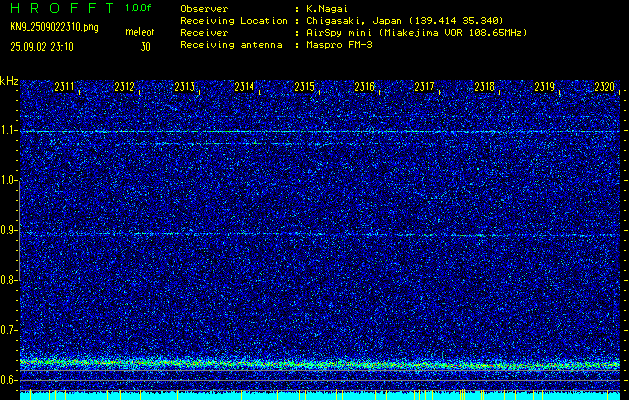Click the 2319 time label
Image resolution: width=629 pixels, height=400 pixels.
coord(544,87)
